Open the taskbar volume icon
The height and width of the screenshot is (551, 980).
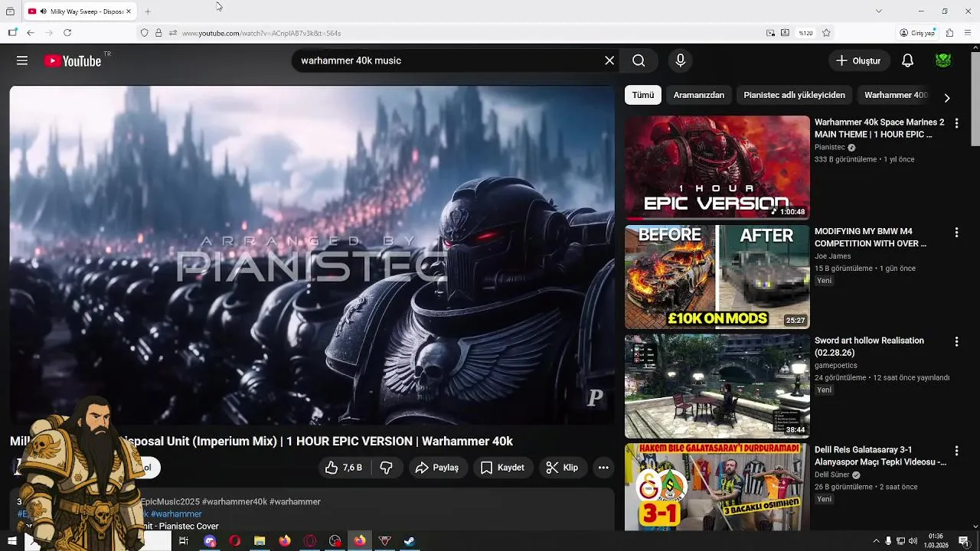[x=913, y=541]
